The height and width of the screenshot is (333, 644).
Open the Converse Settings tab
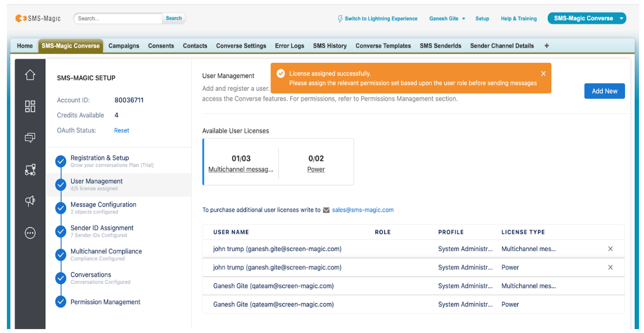[x=241, y=46]
